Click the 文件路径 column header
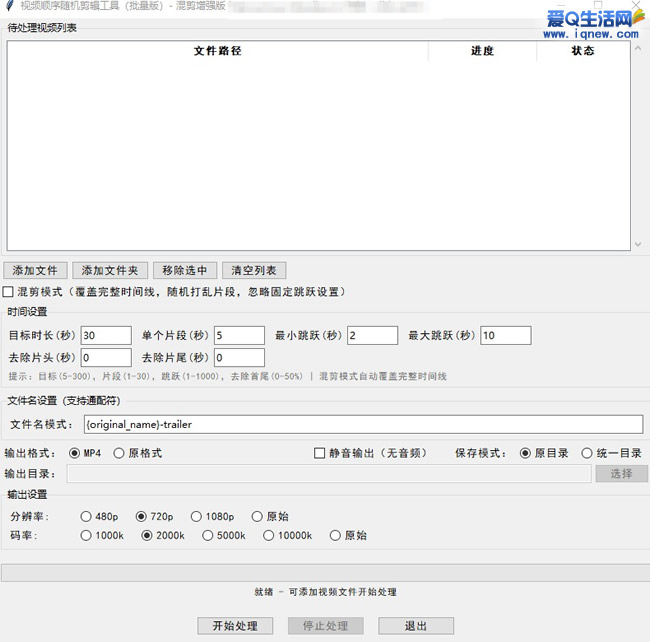This screenshot has height=642, width=650. coord(218,51)
